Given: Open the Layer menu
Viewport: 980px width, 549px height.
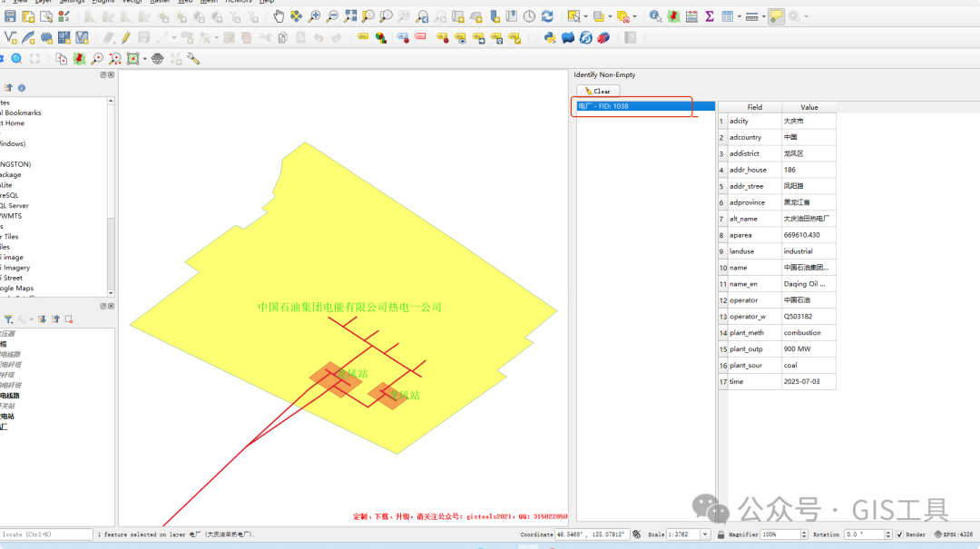Looking at the screenshot, I should click(x=44, y=2).
